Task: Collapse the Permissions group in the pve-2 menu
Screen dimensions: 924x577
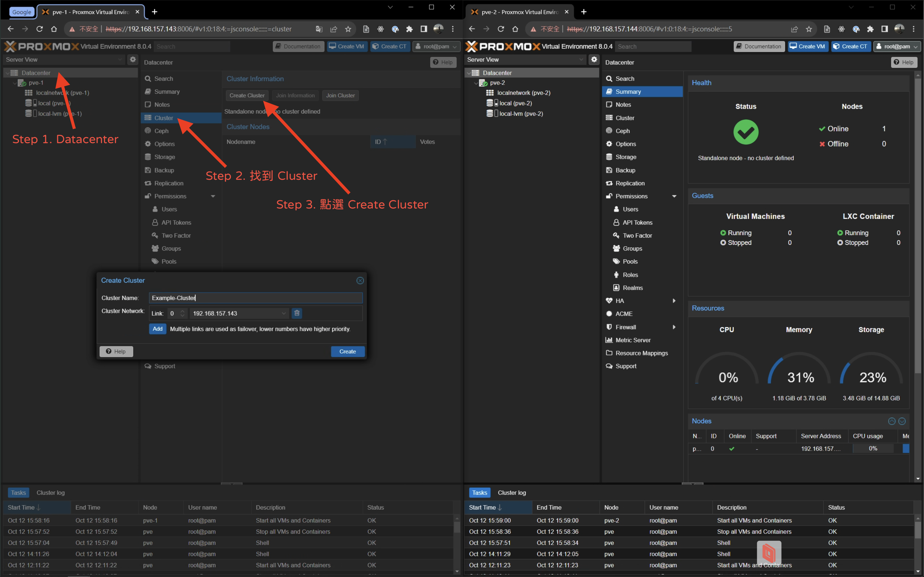Action: click(674, 196)
